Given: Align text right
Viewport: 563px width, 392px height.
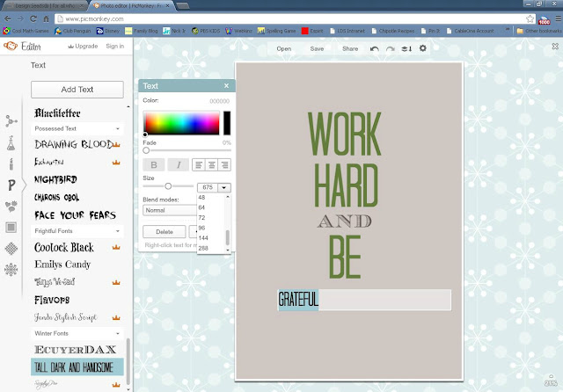Looking at the screenshot, I should tap(224, 165).
